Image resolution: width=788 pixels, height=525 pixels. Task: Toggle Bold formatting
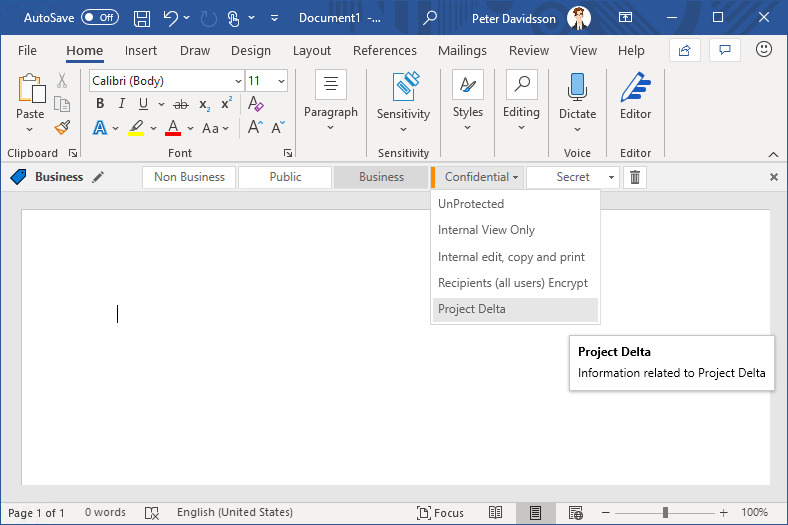point(100,104)
